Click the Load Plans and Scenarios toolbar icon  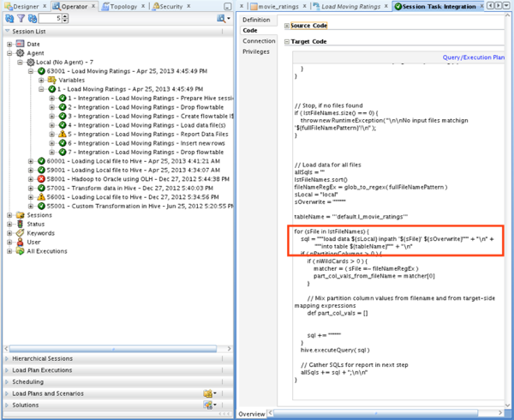tap(208, 393)
